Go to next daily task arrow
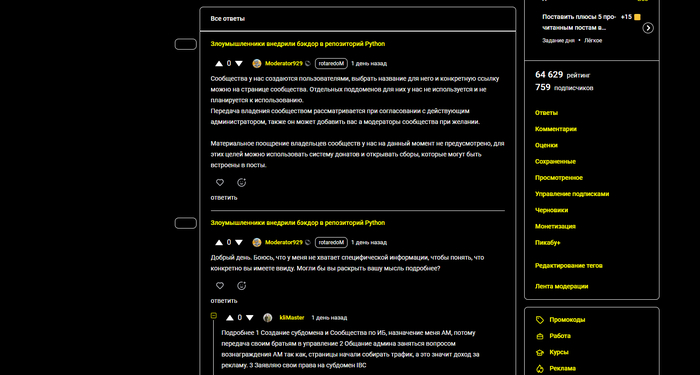Screen dimensions: 700x375 tap(648, 28)
